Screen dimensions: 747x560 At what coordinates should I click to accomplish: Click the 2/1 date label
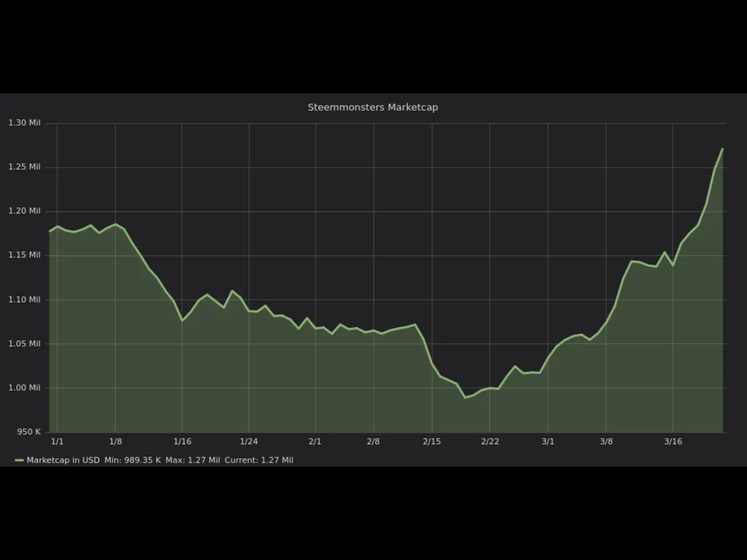click(x=315, y=442)
